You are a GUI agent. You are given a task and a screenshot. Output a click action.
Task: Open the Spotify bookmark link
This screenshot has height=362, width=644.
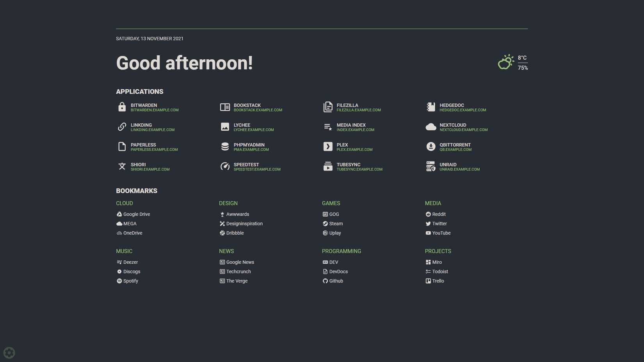[130, 281]
